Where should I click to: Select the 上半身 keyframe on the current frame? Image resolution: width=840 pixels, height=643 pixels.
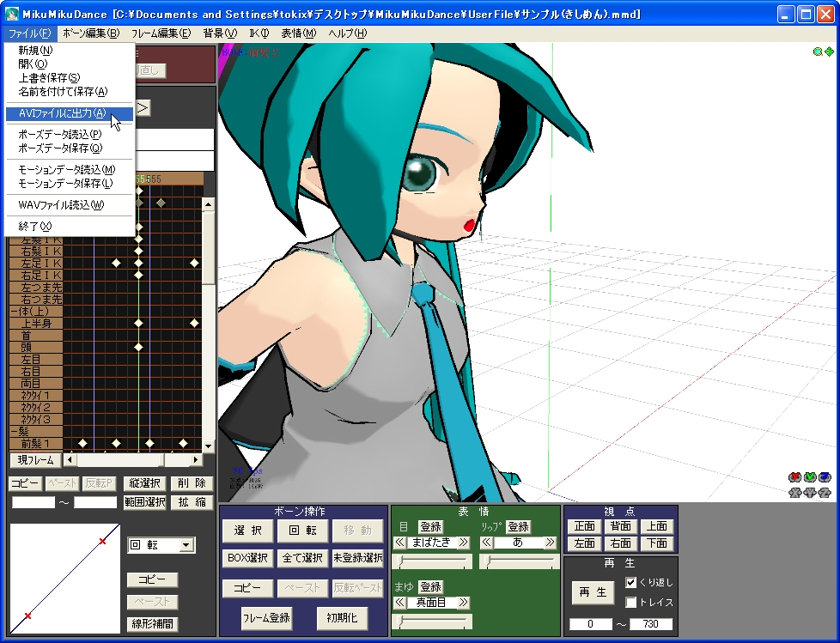[139, 323]
